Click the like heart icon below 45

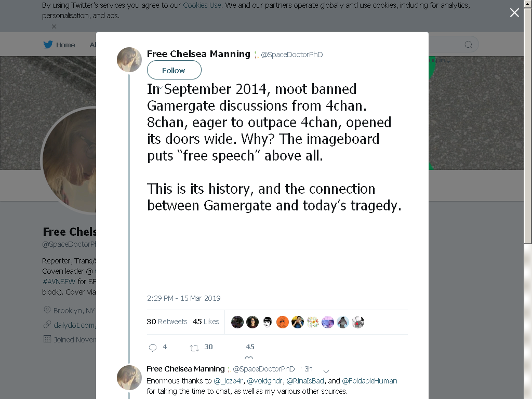click(249, 357)
